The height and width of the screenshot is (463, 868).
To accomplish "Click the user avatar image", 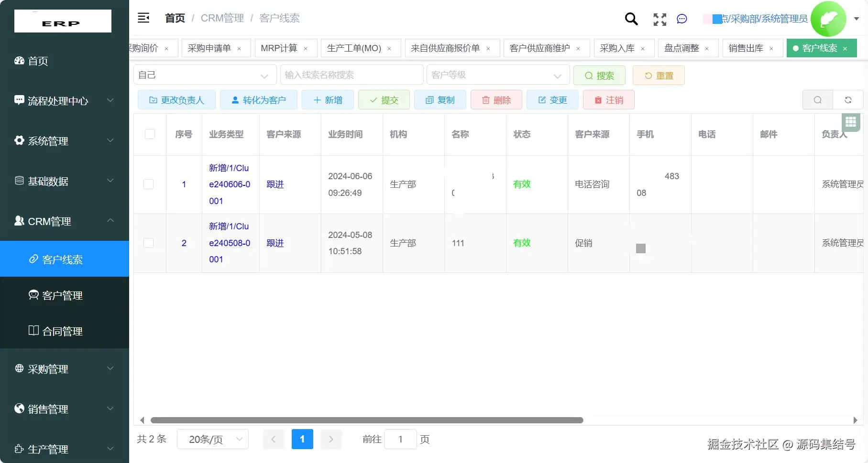I will tap(828, 19).
